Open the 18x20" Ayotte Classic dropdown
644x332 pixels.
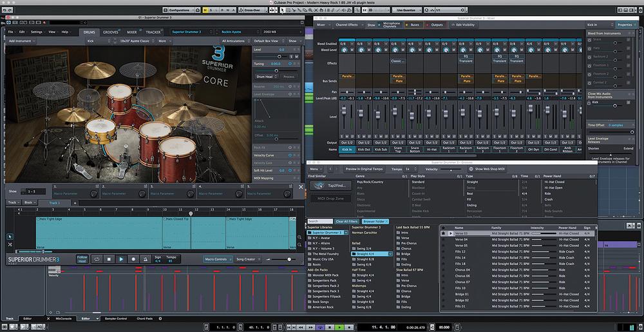point(137,41)
